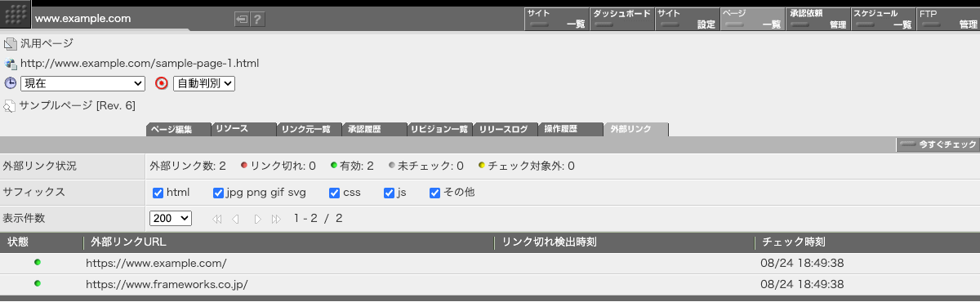The width and height of the screenshot is (980, 302).
Task: Click the 1 - 2 / 2 pagination text
Action: [318, 219]
